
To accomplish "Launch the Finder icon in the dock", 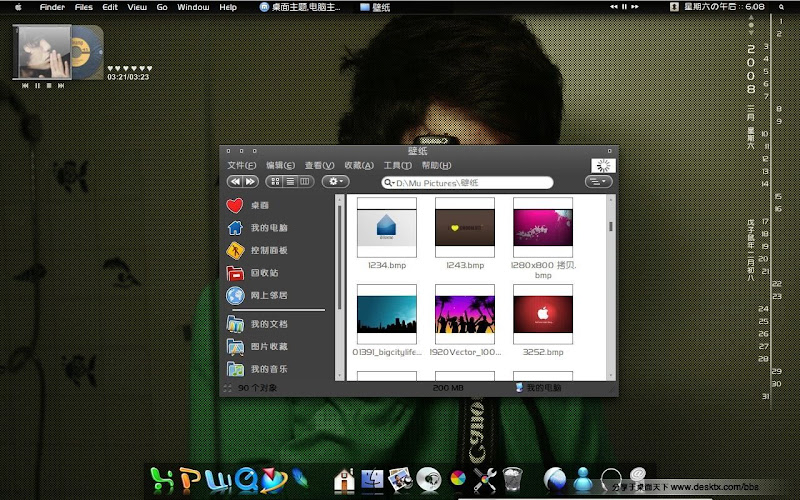I will tap(373, 480).
